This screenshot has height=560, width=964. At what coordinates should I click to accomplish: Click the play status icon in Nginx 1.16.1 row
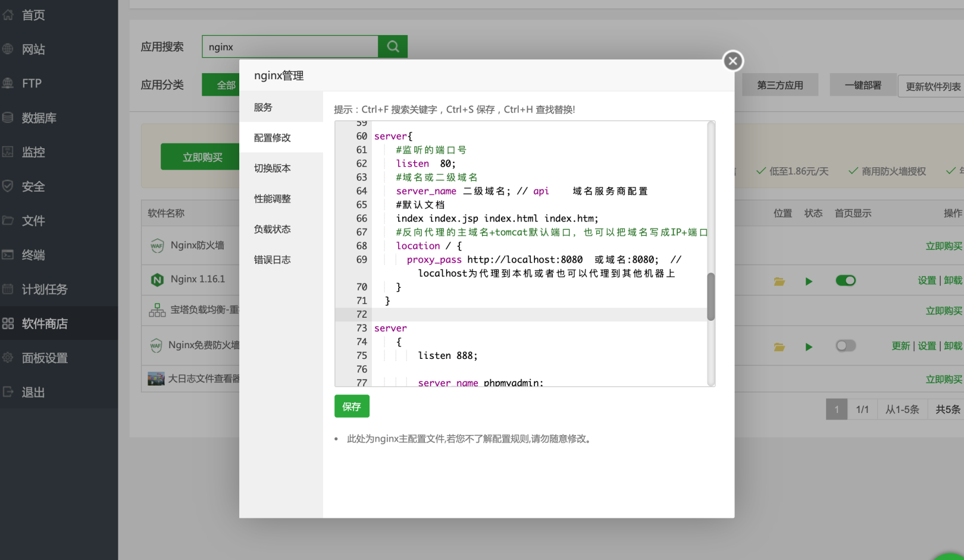tap(809, 281)
